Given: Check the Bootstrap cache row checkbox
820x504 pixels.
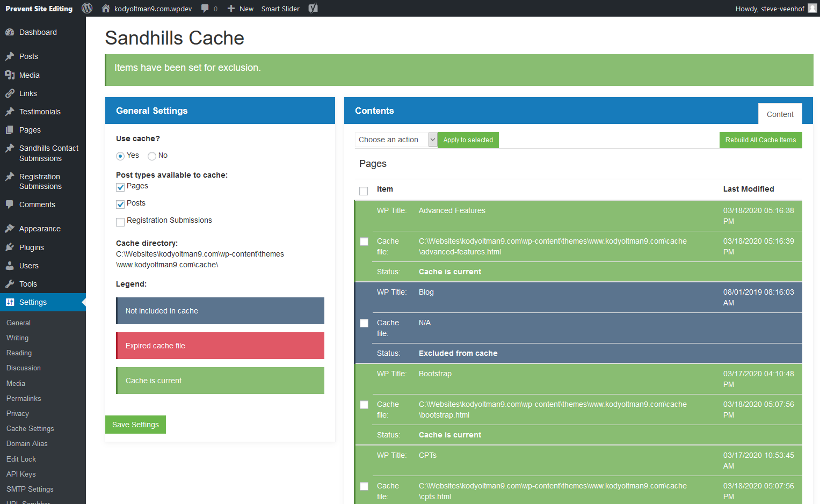Looking at the screenshot, I should (x=364, y=405).
